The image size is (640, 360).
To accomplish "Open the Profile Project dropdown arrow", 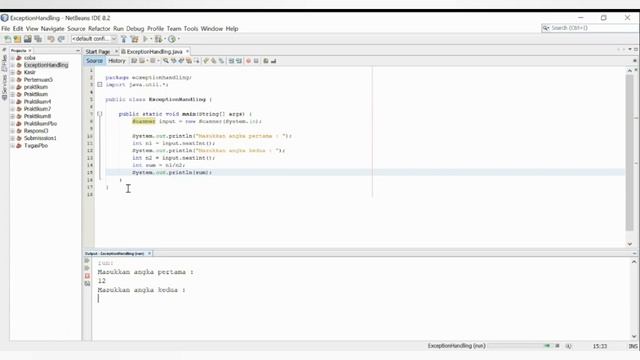I will [x=178, y=39].
